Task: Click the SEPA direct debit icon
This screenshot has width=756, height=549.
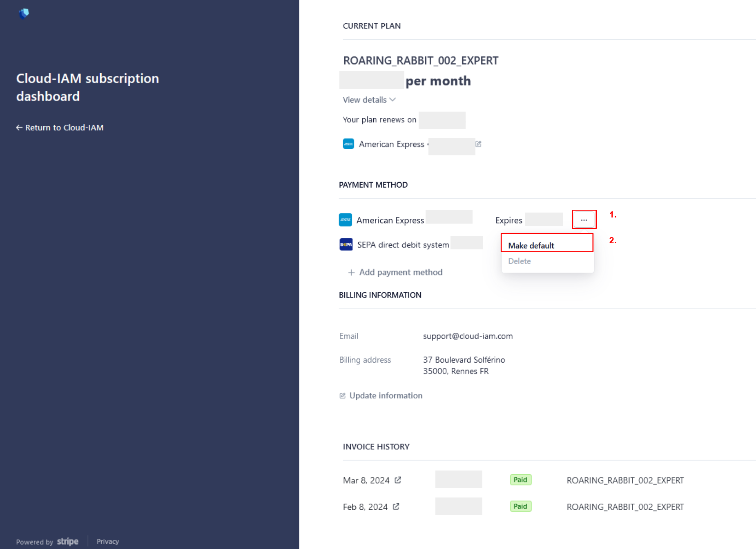Action: pos(346,244)
